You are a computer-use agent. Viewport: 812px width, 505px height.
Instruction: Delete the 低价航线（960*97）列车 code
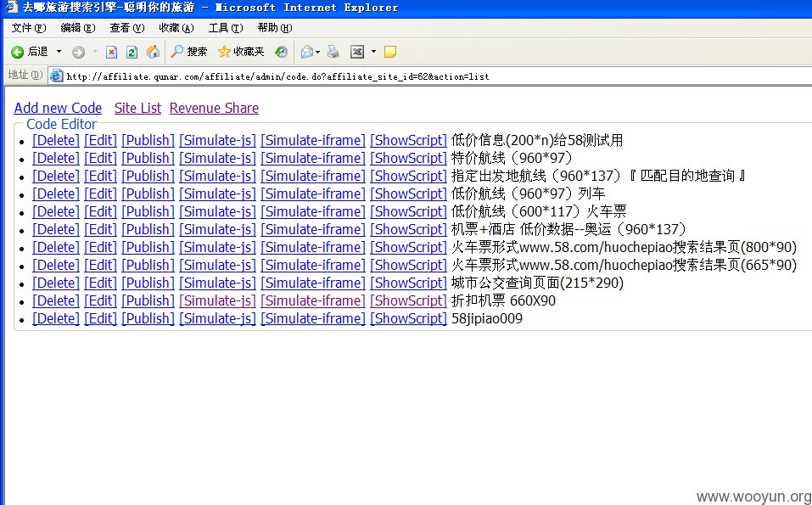click(x=56, y=194)
